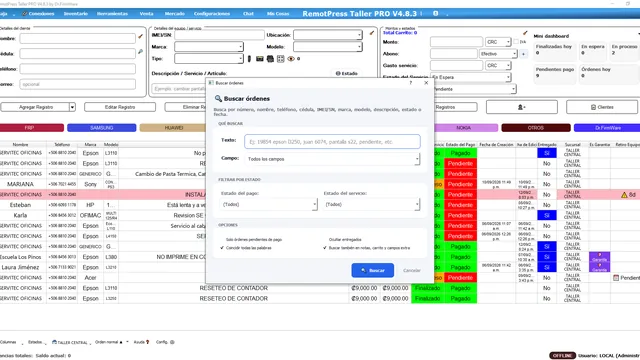The width and height of the screenshot is (640, 360).
Task: Click the Nombre input field
Action: coord(78,38)
